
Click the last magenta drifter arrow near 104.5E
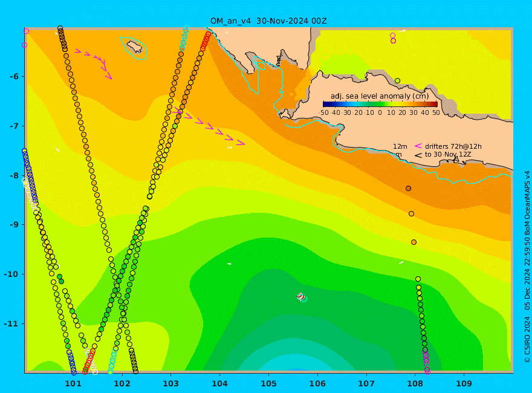[241, 143]
